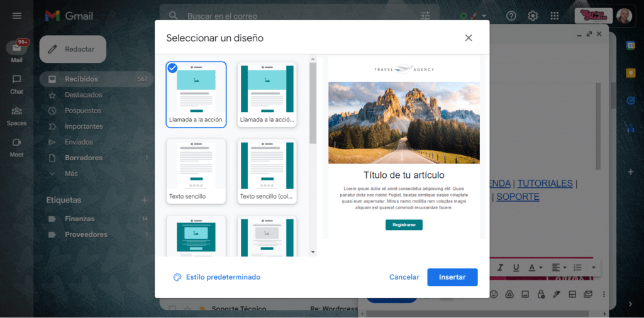Select Texto sencillo (col... layout thumbnail
Screen dimensions: 644x318
tap(267, 171)
